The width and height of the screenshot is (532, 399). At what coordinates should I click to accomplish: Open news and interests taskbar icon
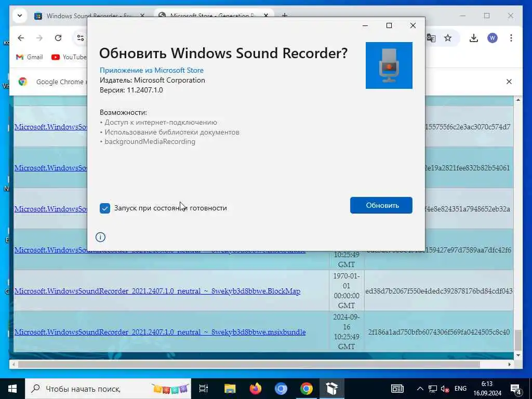[x=397, y=389]
